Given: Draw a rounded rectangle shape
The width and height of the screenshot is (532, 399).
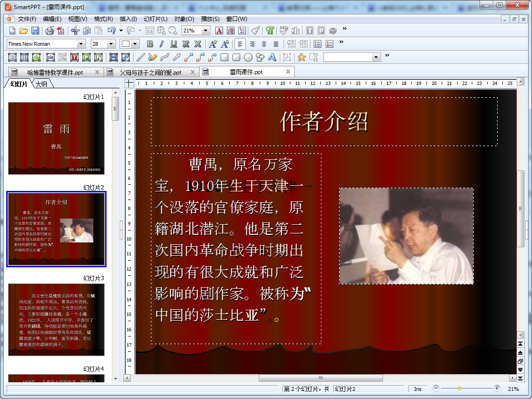Looking at the screenshot, I should (236, 57).
